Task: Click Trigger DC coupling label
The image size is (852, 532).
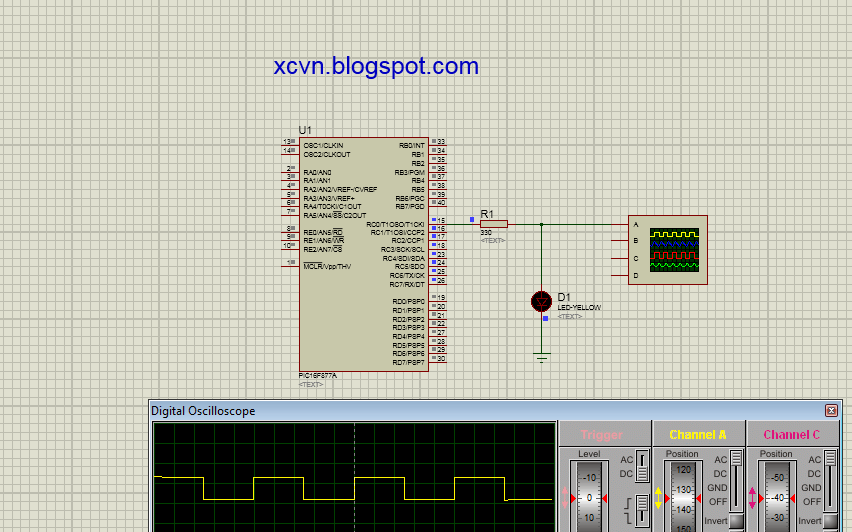Action: (626, 474)
